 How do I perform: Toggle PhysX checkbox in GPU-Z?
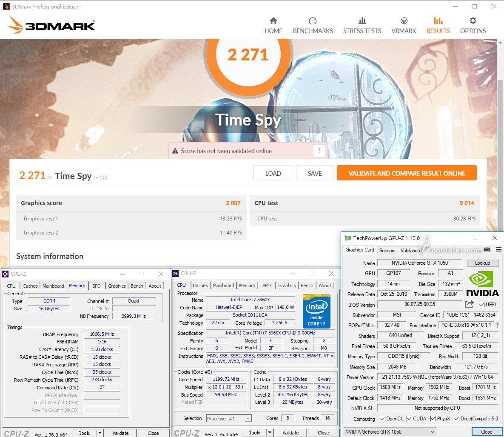pyautogui.click(x=433, y=418)
